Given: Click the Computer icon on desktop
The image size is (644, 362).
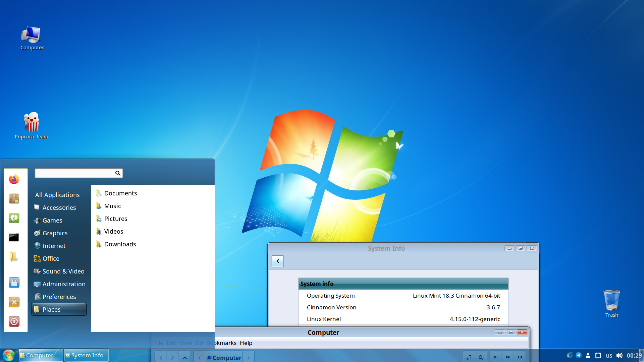Looking at the screenshot, I should coord(32,35).
